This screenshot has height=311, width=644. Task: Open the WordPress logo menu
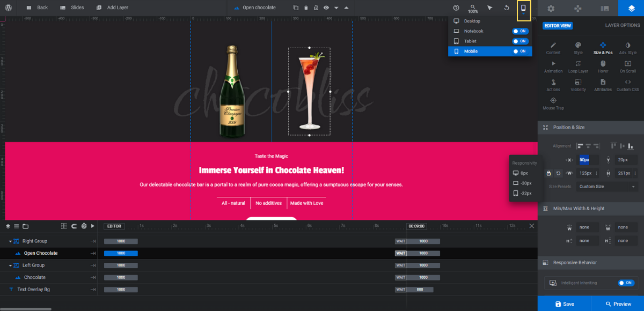click(9, 8)
